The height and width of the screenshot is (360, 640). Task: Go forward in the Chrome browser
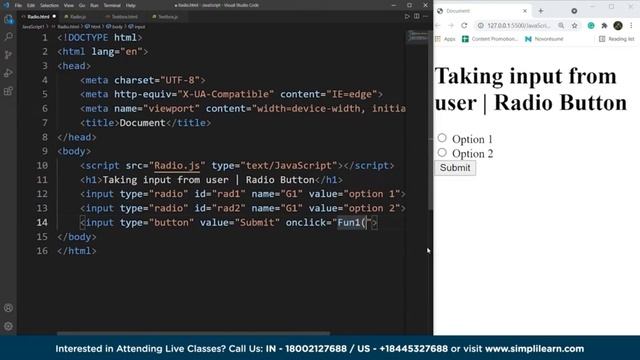click(x=451, y=25)
